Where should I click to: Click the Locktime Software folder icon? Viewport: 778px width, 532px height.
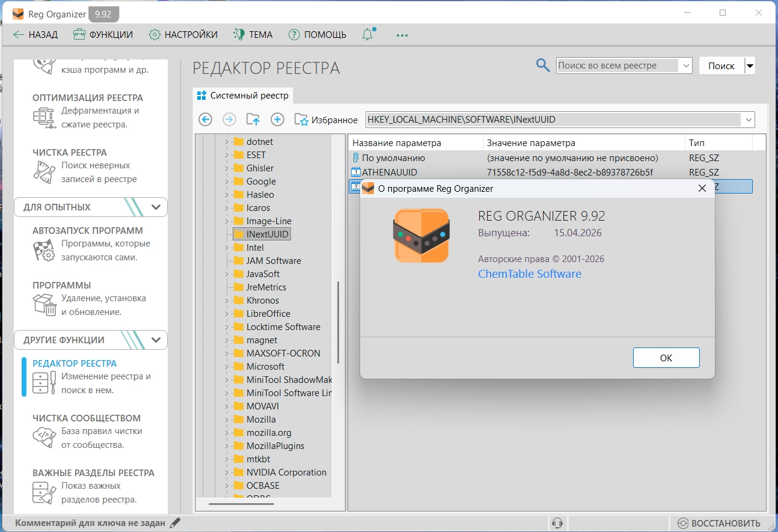[x=239, y=327]
